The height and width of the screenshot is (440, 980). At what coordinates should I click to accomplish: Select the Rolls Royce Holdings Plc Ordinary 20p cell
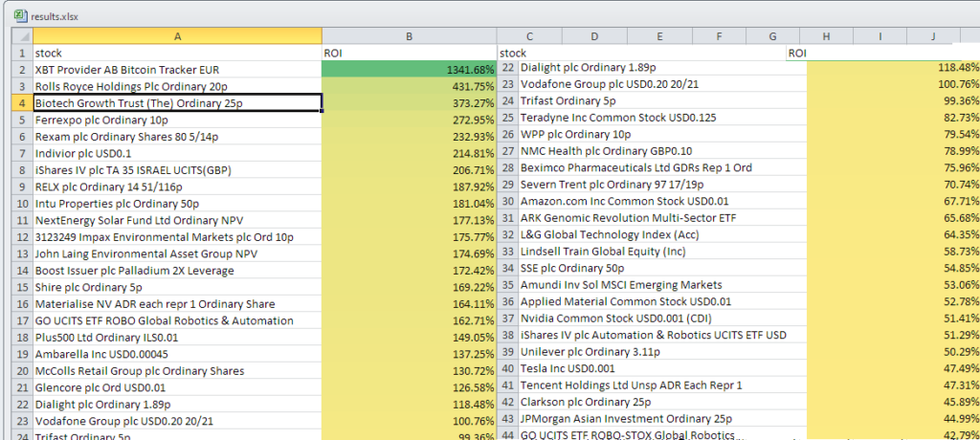177,86
